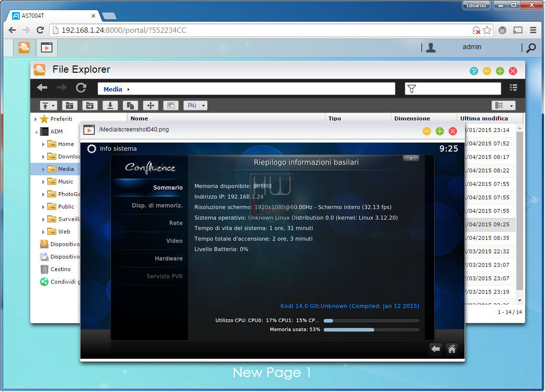
Task: Open the admin user account icon
Action: [430, 47]
